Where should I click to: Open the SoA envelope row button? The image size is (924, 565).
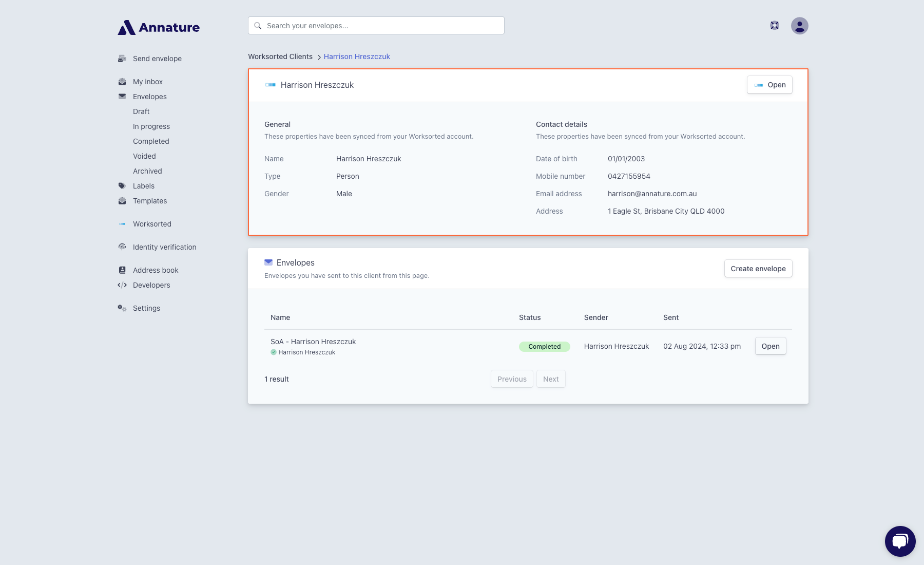pyautogui.click(x=771, y=346)
